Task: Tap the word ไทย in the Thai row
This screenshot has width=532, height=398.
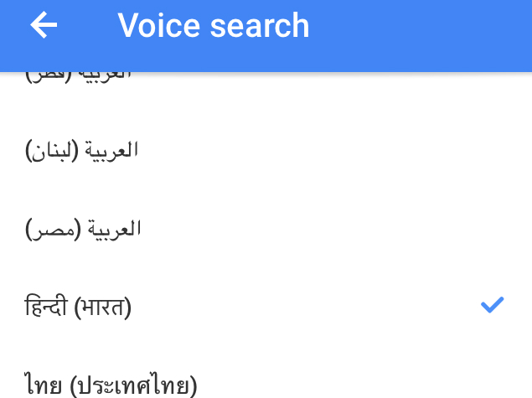Action: coord(44,385)
